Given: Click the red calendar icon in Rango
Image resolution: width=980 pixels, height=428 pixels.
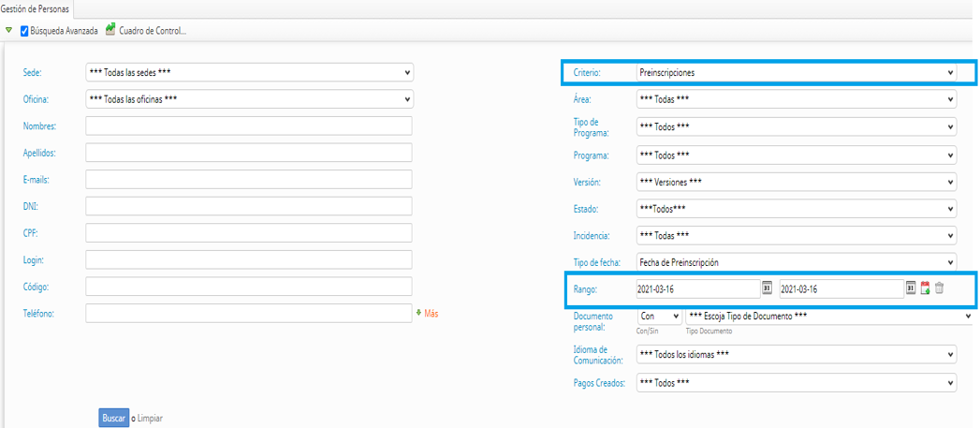Looking at the screenshot, I should coord(925,288).
